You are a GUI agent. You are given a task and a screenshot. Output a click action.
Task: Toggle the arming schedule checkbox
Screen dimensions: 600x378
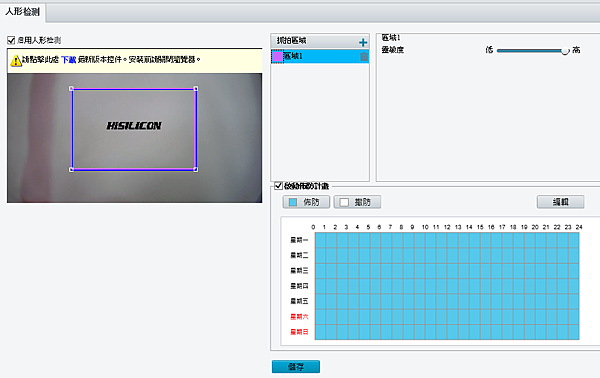279,186
